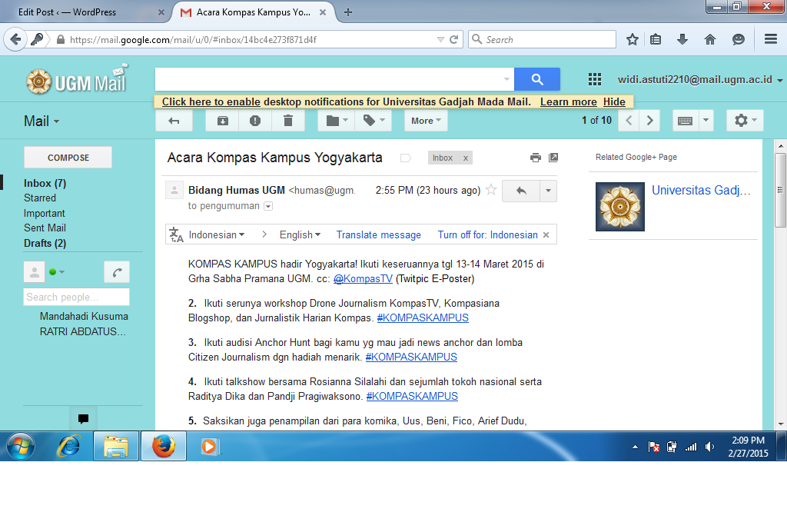The height and width of the screenshot is (532, 787).
Task: Change target language from English
Action: [300, 235]
